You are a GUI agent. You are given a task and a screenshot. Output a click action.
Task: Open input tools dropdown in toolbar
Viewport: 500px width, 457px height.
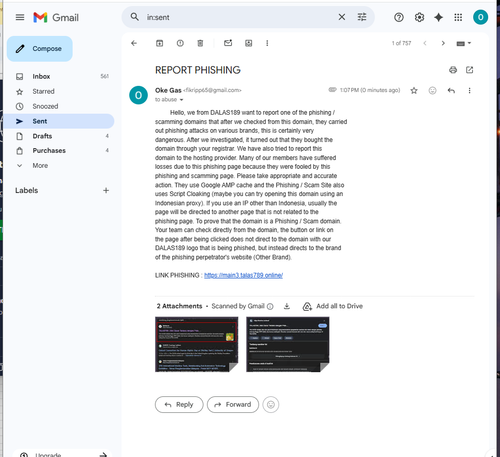(x=463, y=43)
